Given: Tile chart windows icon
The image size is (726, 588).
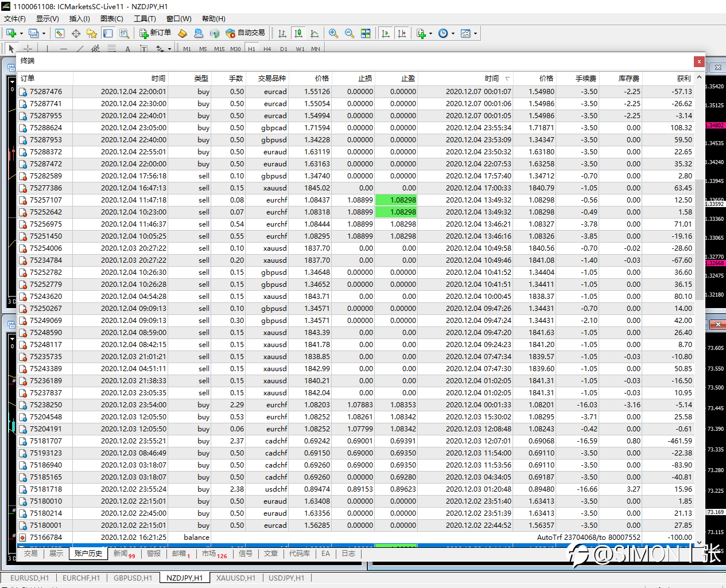Looking at the screenshot, I should pos(366,33).
